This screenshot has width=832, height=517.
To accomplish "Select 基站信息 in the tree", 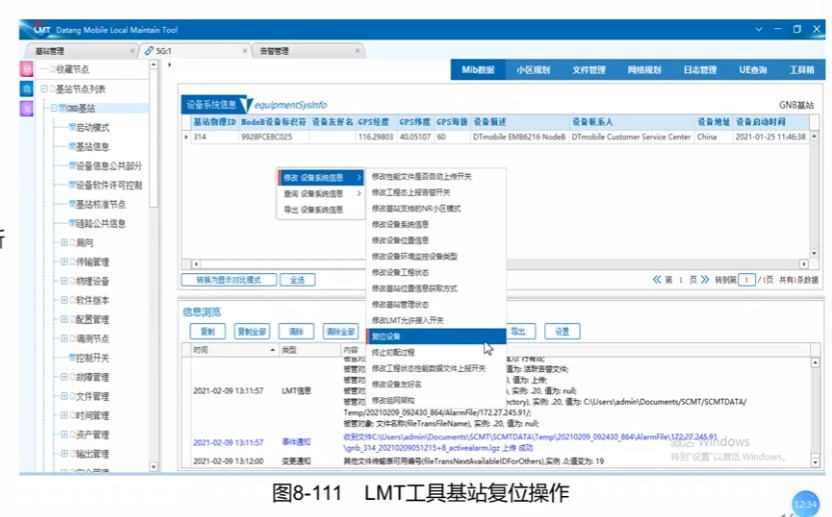I will click(92, 147).
